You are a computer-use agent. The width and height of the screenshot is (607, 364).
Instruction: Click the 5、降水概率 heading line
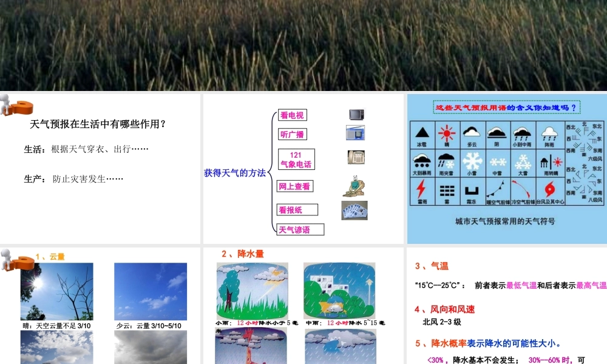coord(488,343)
